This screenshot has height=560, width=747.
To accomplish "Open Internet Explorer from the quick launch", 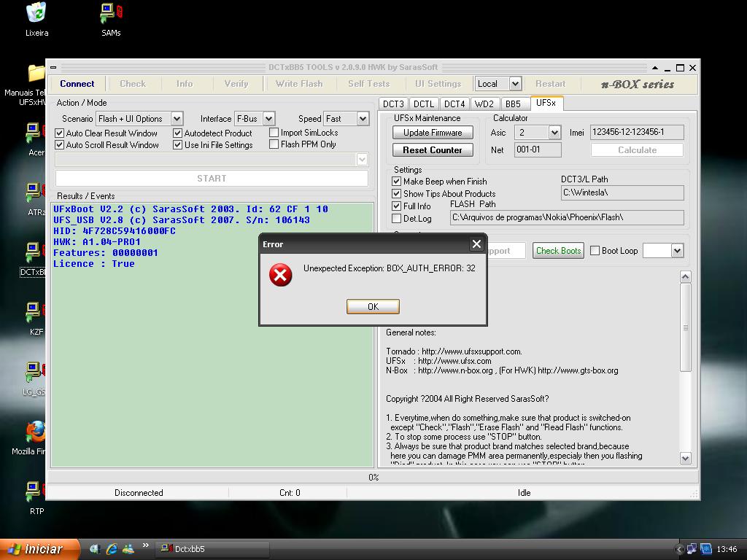I will pyautogui.click(x=112, y=549).
